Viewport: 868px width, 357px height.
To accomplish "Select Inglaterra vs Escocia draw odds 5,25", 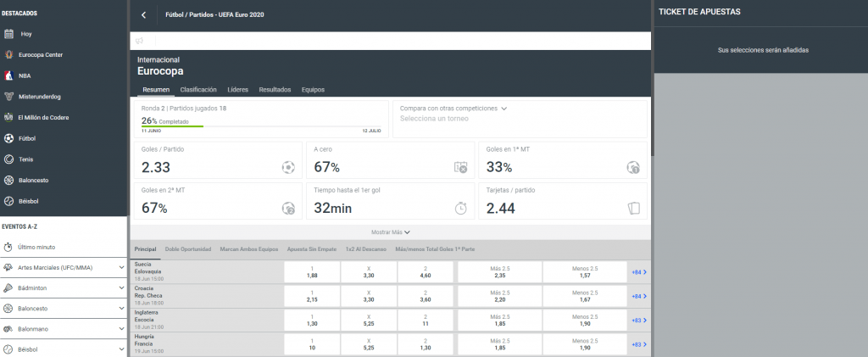I will tap(369, 319).
